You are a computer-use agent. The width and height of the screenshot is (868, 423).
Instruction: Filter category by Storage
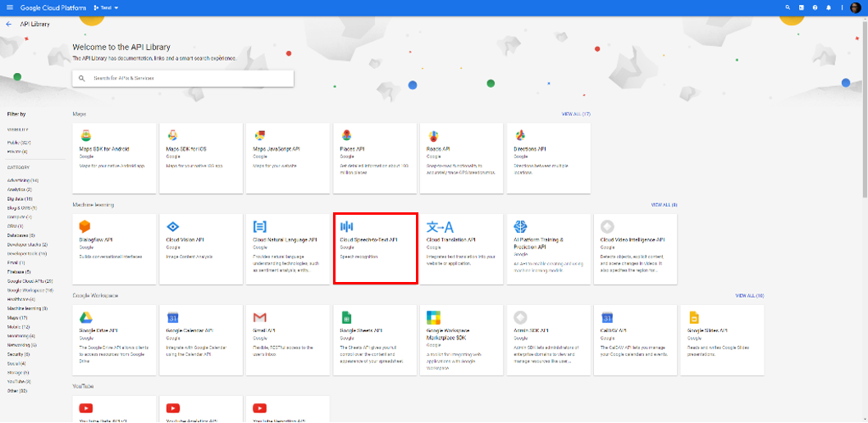click(18, 372)
